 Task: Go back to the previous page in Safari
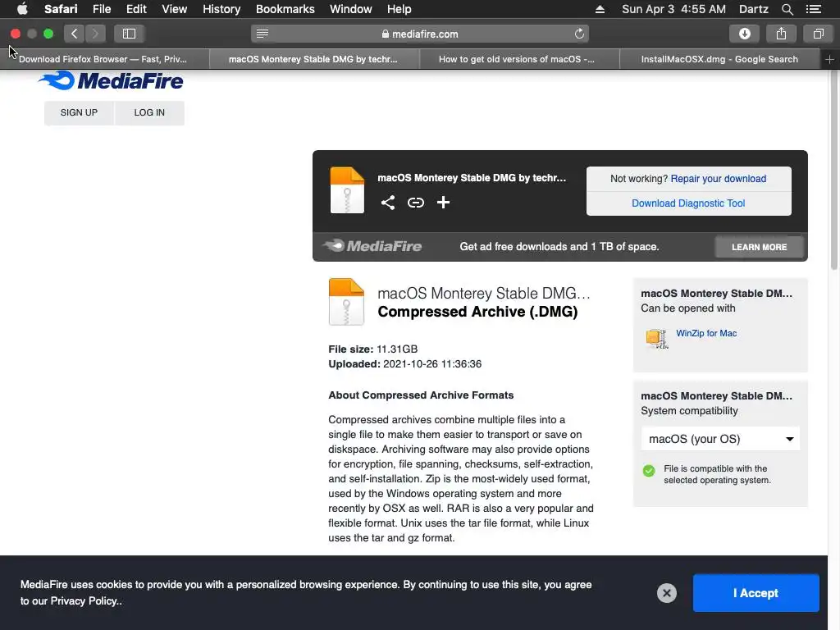(x=75, y=34)
